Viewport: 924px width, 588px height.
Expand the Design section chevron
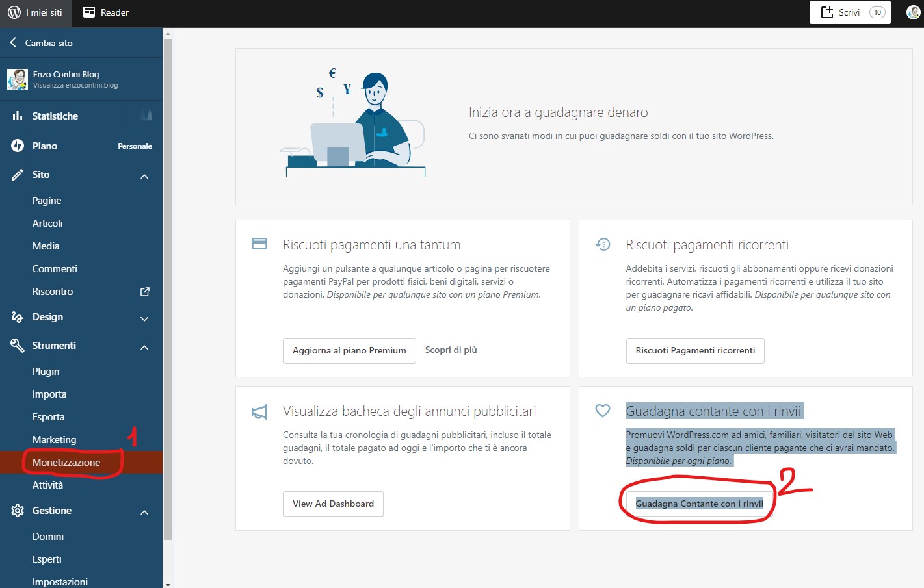(144, 318)
